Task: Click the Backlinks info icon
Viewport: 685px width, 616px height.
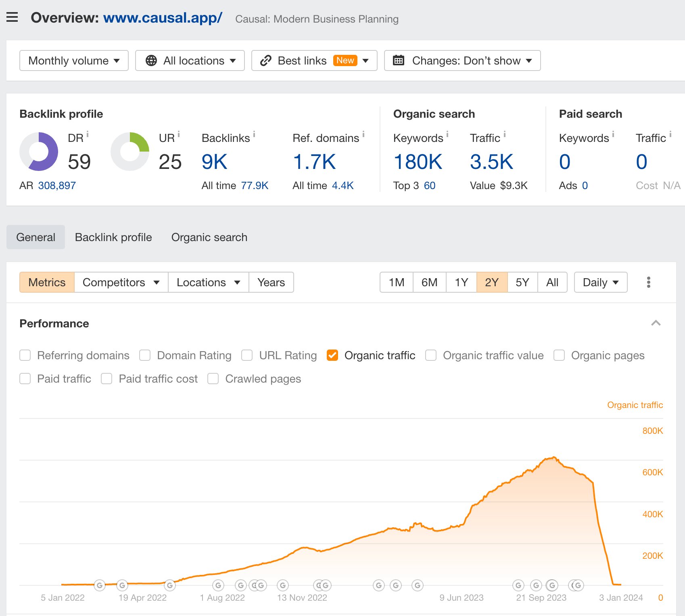Action: [254, 134]
